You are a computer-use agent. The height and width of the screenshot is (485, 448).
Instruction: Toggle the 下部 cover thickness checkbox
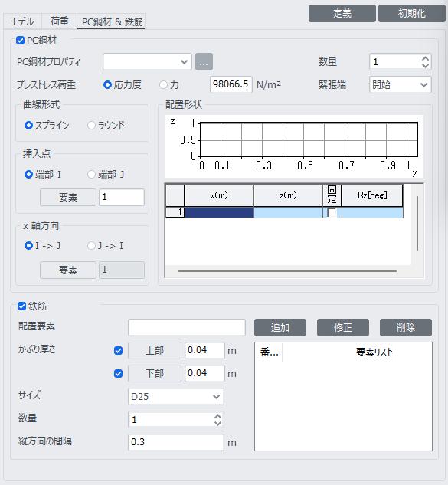(118, 374)
